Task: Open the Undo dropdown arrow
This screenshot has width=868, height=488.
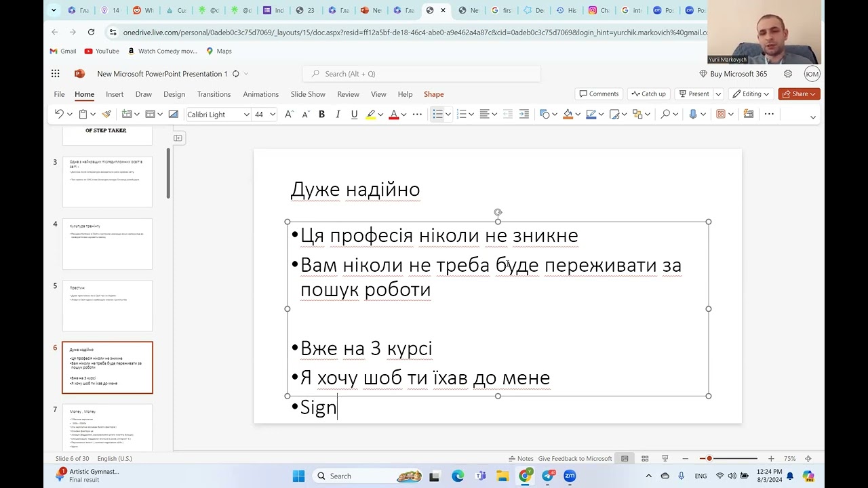Action: (x=69, y=115)
